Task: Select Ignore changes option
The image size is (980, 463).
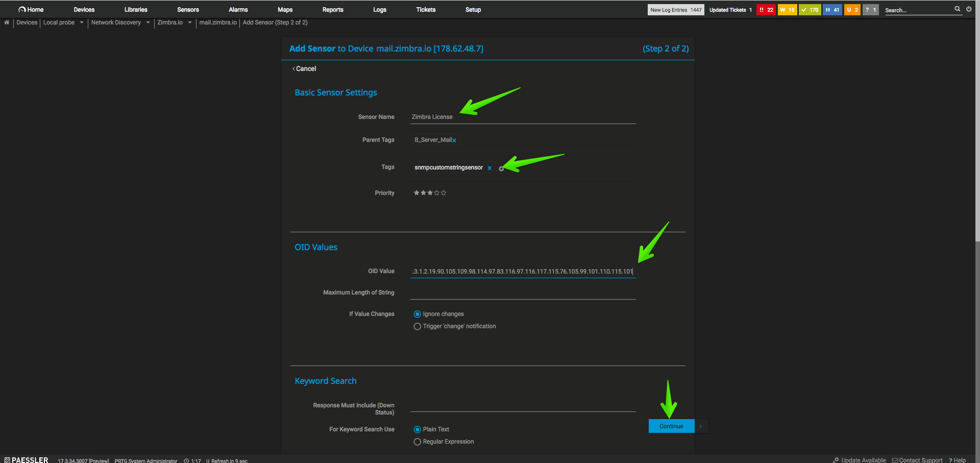Action: tap(417, 314)
